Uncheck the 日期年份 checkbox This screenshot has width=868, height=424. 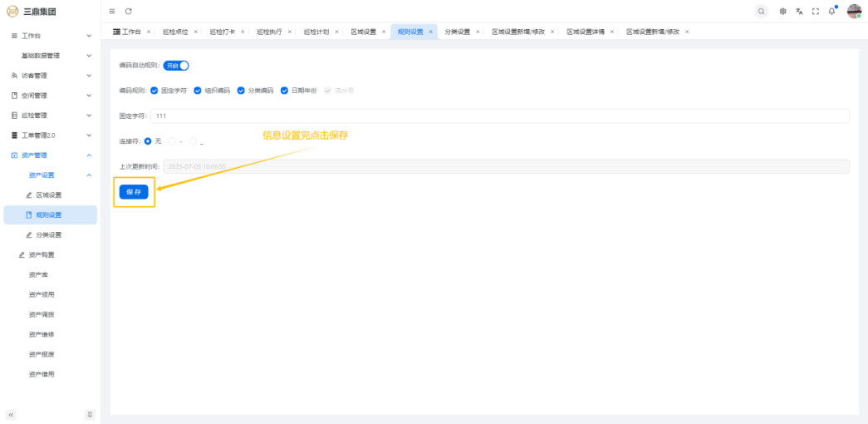pyautogui.click(x=284, y=91)
